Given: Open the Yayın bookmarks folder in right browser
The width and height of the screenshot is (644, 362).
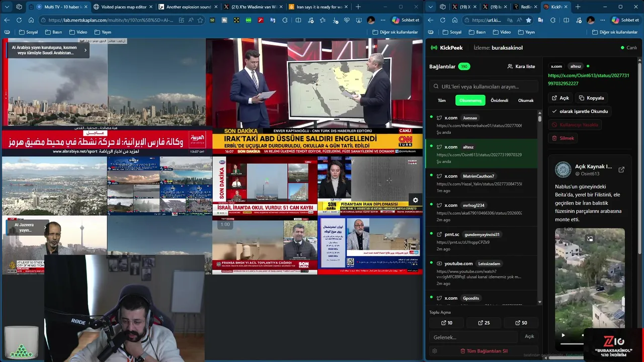Looking at the screenshot, I should tap(526, 32).
